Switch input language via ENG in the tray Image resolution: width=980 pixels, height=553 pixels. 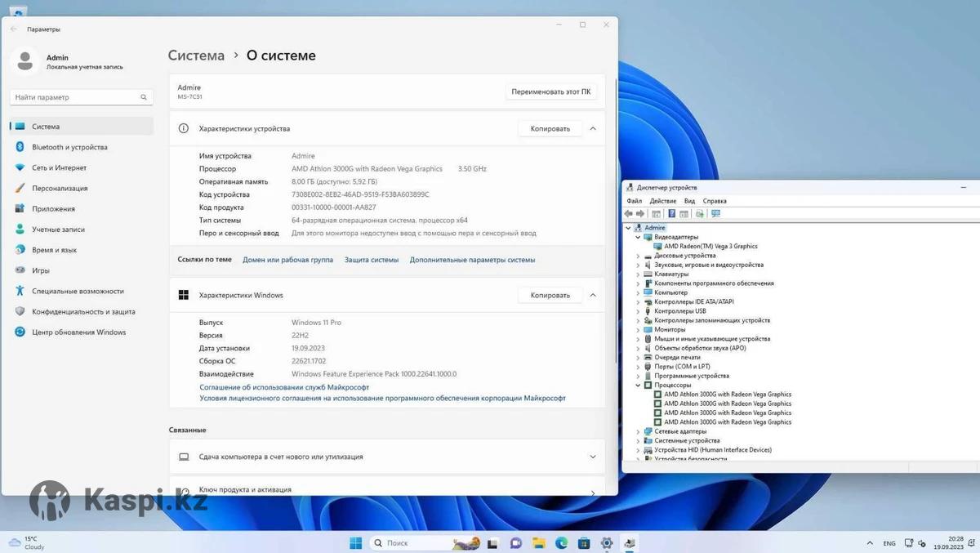889,543
